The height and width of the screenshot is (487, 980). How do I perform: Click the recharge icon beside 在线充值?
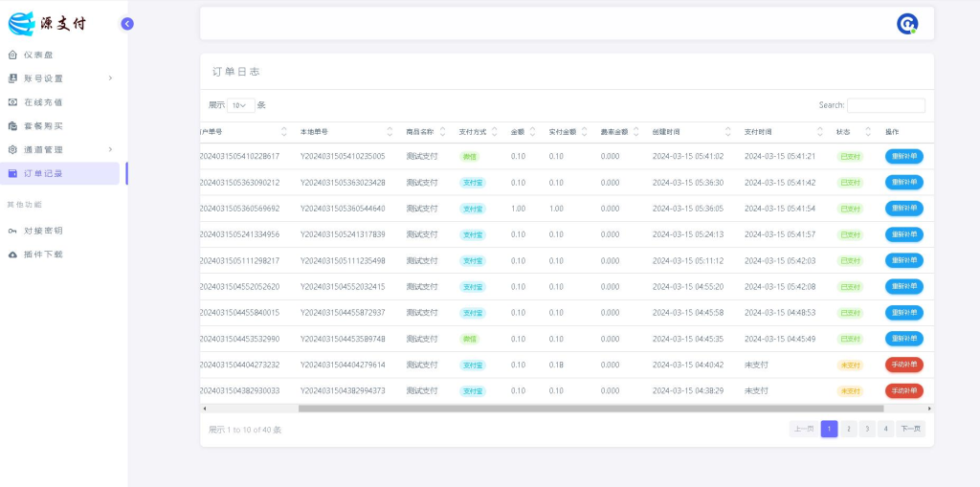(12, 102)
